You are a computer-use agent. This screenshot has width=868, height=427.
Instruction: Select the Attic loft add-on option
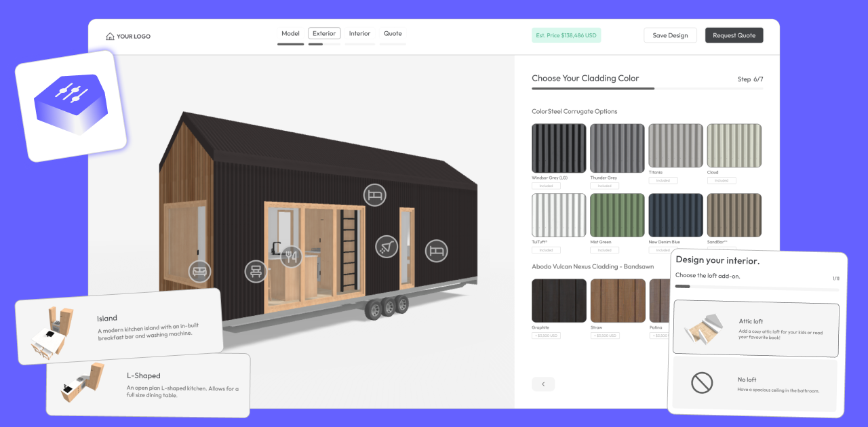pyautogui.click(x=756, y=328)
